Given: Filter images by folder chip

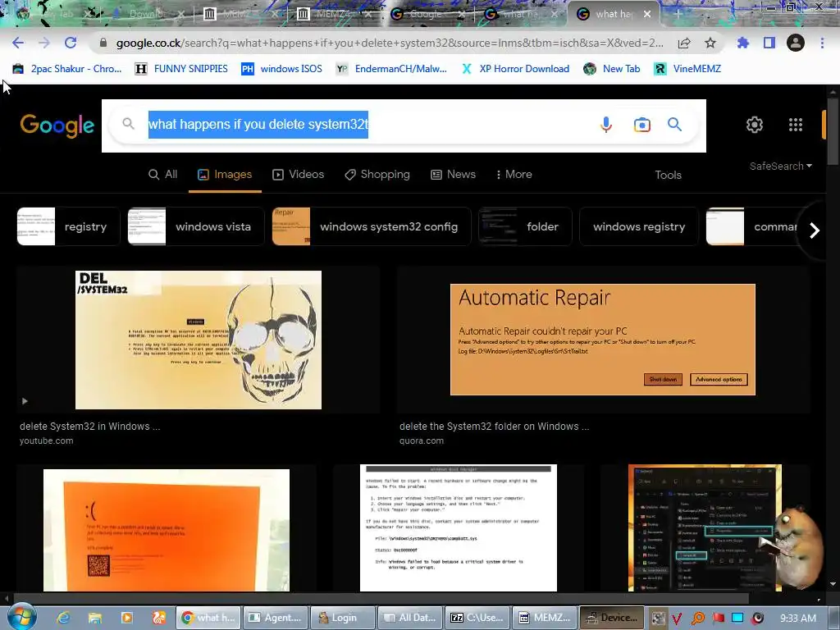Looking at the screenshot, I should [525, 226].
